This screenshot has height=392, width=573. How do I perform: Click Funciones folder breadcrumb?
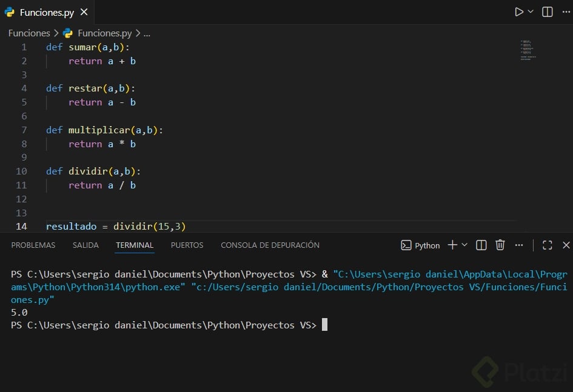pyautogui.click(x=29, y=33)
